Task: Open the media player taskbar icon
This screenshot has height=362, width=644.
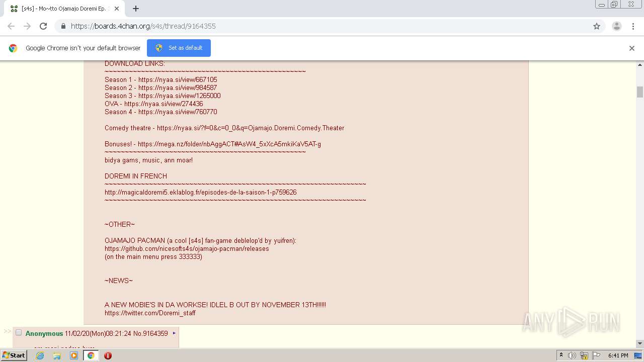Action: click(x=74, y=355)
